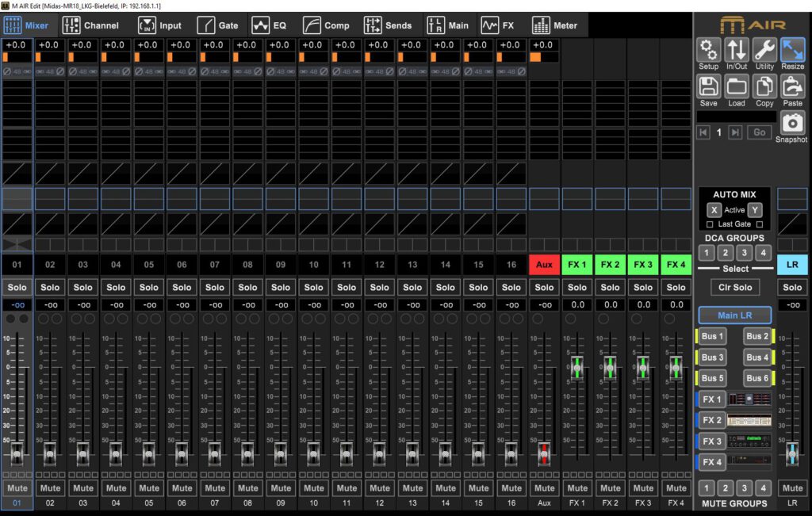
Task: Open the Input tab
Action: point(159,25)
